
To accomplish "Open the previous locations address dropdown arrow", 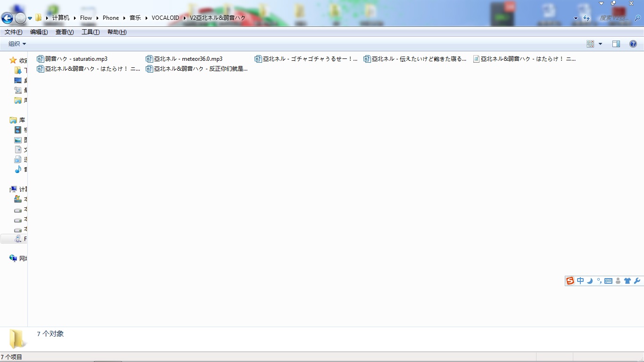I will (x=576, y=18).
